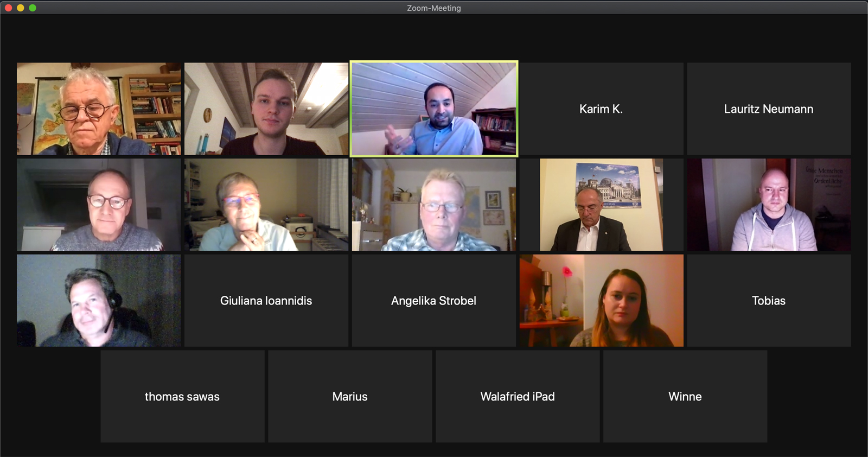
Task: Select the thomas sawas tile
Action: [182, 396]
